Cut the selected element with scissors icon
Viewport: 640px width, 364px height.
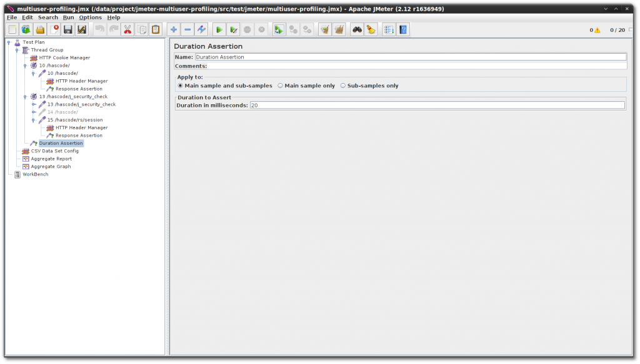[x=127, y=29]
